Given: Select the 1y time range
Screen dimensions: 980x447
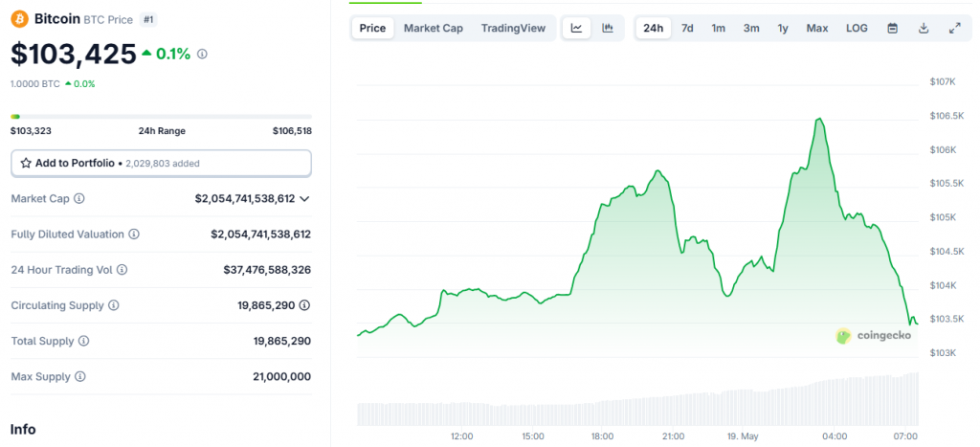Looking at the screenshot, I should coord(783,28).
